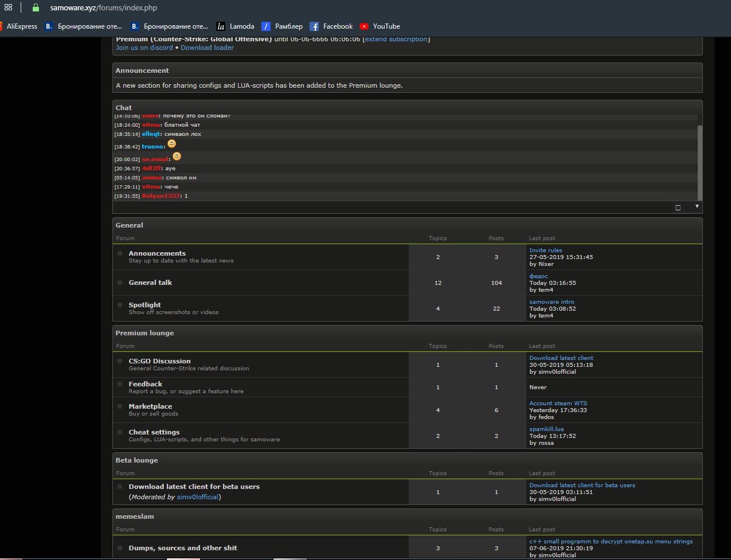This screenshot has width=731, height=560.
Task: Click the browser speed dial grid icon
Action: (x=8, y=7)
